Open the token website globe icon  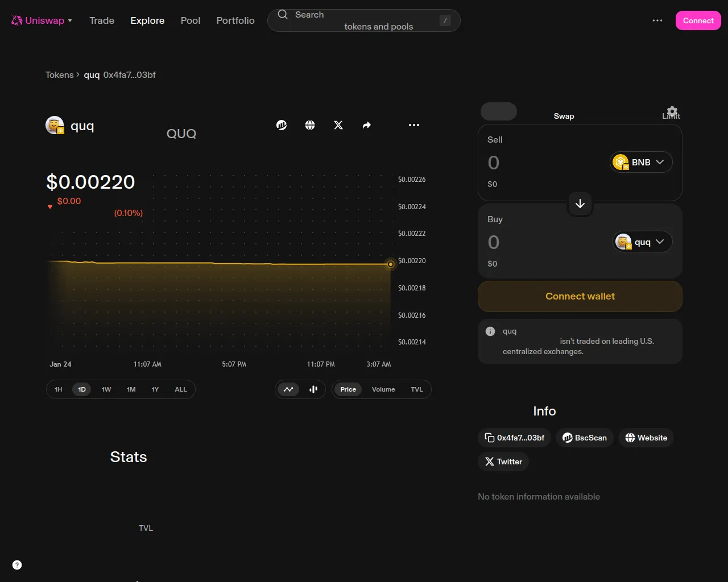pyautogui.click(x=310, y=125)
